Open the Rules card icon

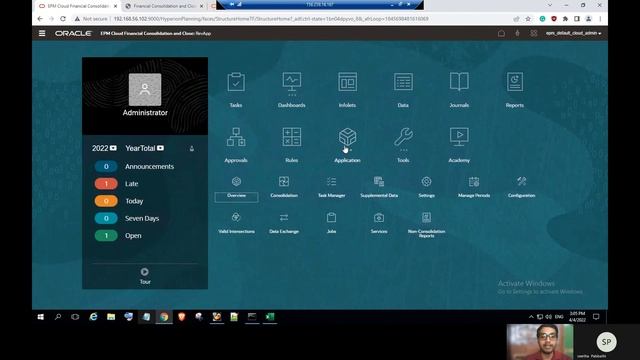(292, 137)
